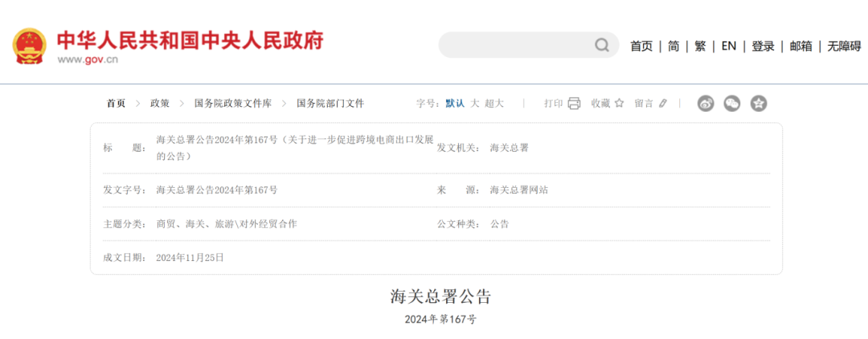Go to 国务院政策文件库 breadcrumb
The width and height of the screenshot is (868, 339).
click(x=233, y=104)
